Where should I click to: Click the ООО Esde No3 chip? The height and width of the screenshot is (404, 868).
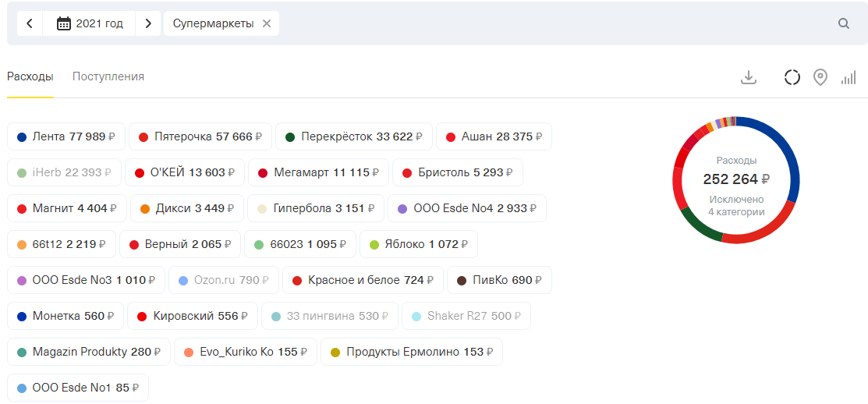point(86,281)
